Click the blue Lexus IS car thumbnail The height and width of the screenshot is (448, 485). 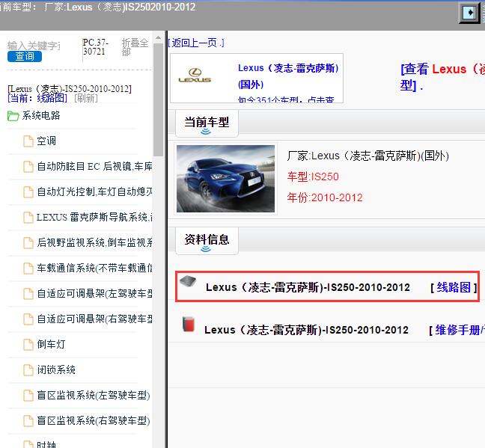pyautogui.click(x=225, y=179)
